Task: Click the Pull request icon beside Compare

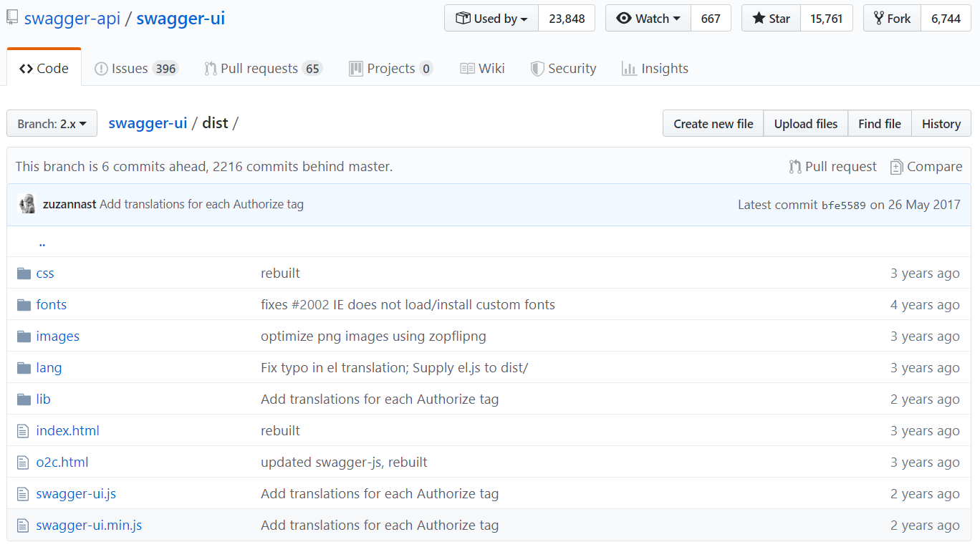Action: (x=794, y=167)
